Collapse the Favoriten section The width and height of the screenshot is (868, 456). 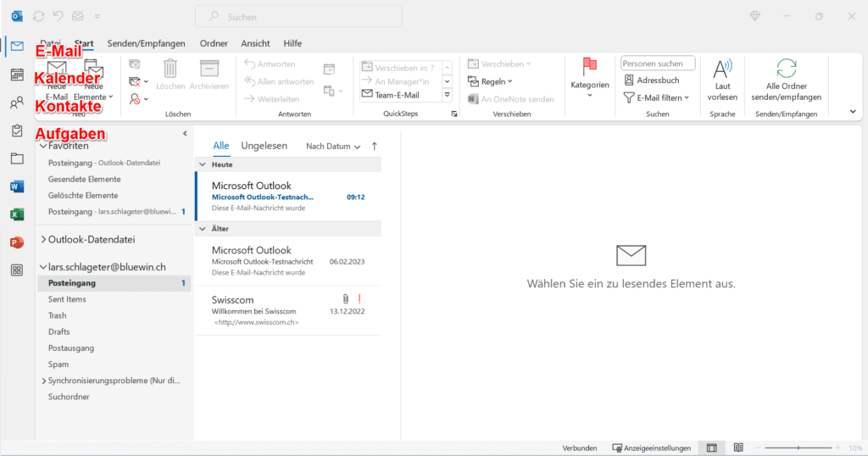click(43, 146)
